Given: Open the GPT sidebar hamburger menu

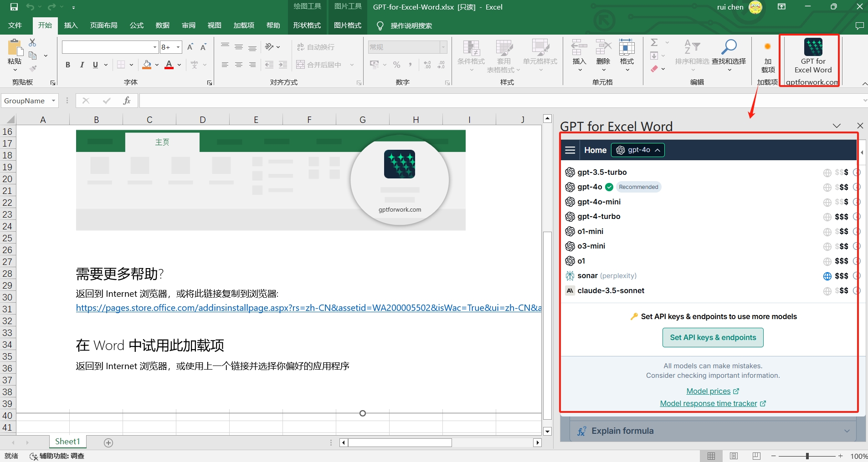Looking at the screenshot, I should coord(570,150).
